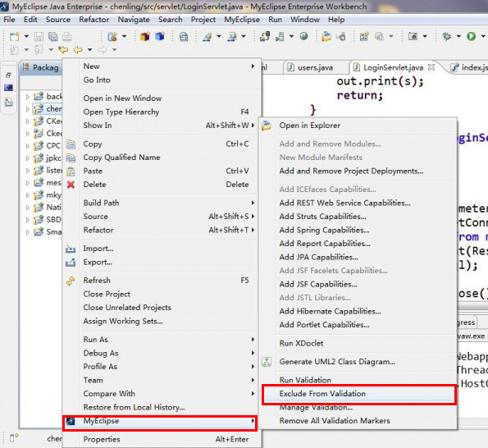Viewport: 488px width, 448px height.
Task: Click the Print toolbar icon
Action: (67, 37)
